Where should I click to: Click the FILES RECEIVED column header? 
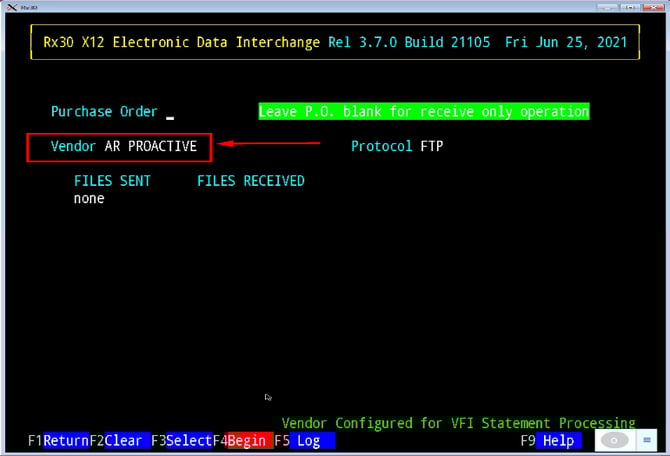(x=250, y=181)
